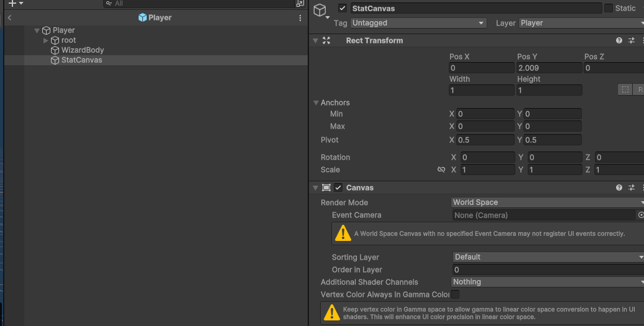Edit Rotation Y field

(x=555, y=157)
